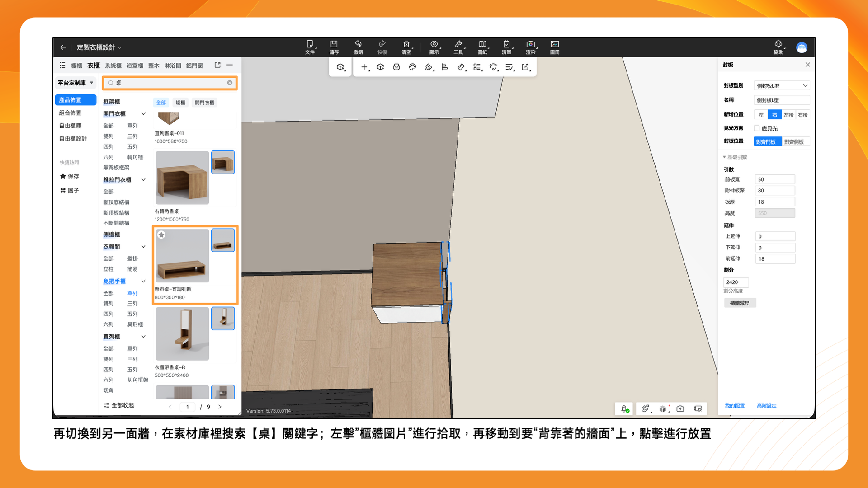Image resolution: width=868 pixels, height=488 pixels.
Task: Click the 清空 clear-all trash icon
Action: pyautogui.click(x=406, y=44)
